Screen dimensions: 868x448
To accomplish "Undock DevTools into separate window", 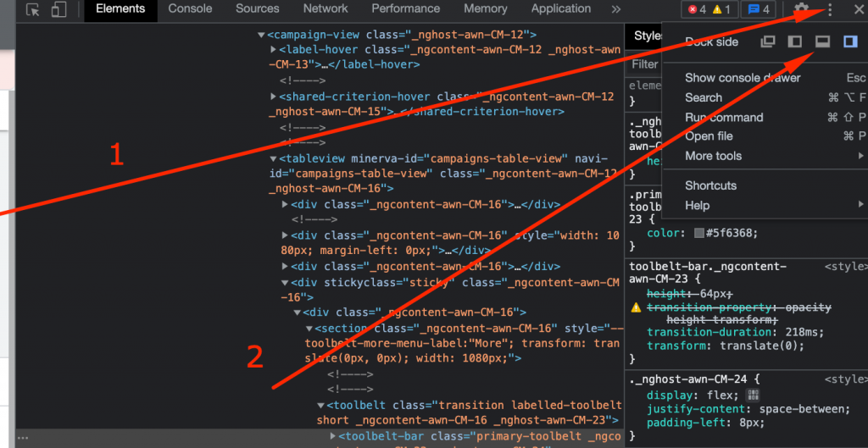I will (x=768, y=41).
